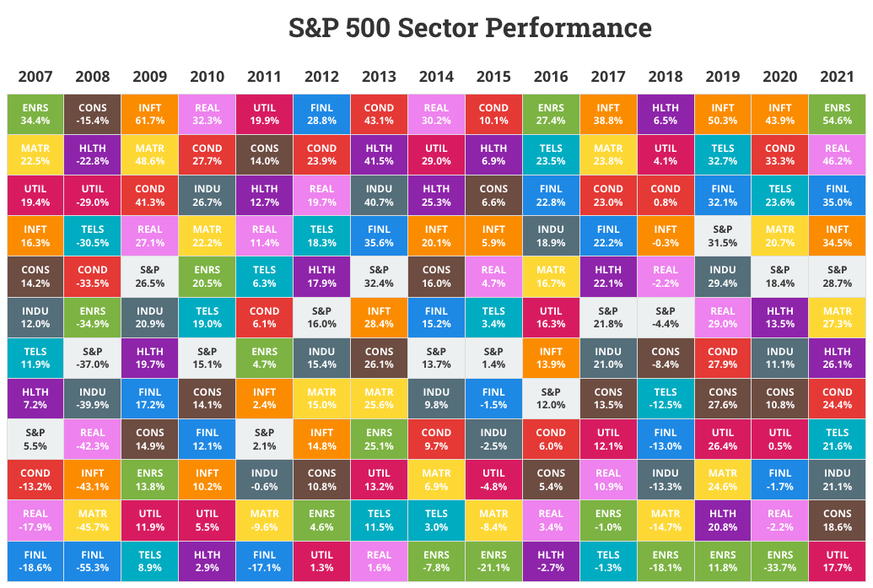This screenshot has height=588, width=873.
Task: Select the HLTH 6.5% purple cell
Action: (x=666, y=114)
